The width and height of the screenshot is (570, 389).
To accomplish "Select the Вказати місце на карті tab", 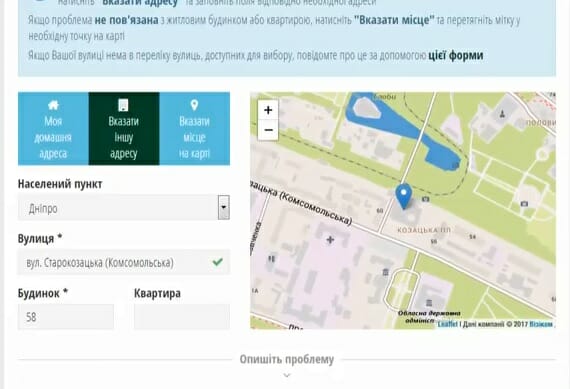I will coord(194,129).
